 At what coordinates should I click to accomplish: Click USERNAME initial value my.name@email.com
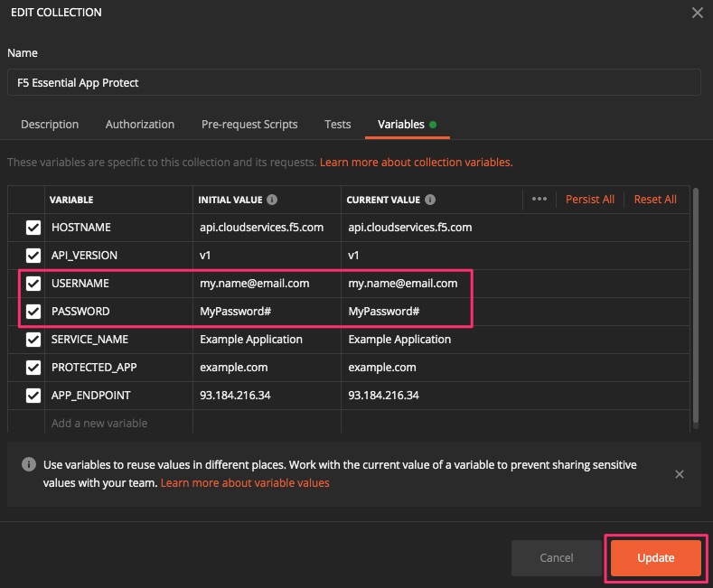pos(254,284)
